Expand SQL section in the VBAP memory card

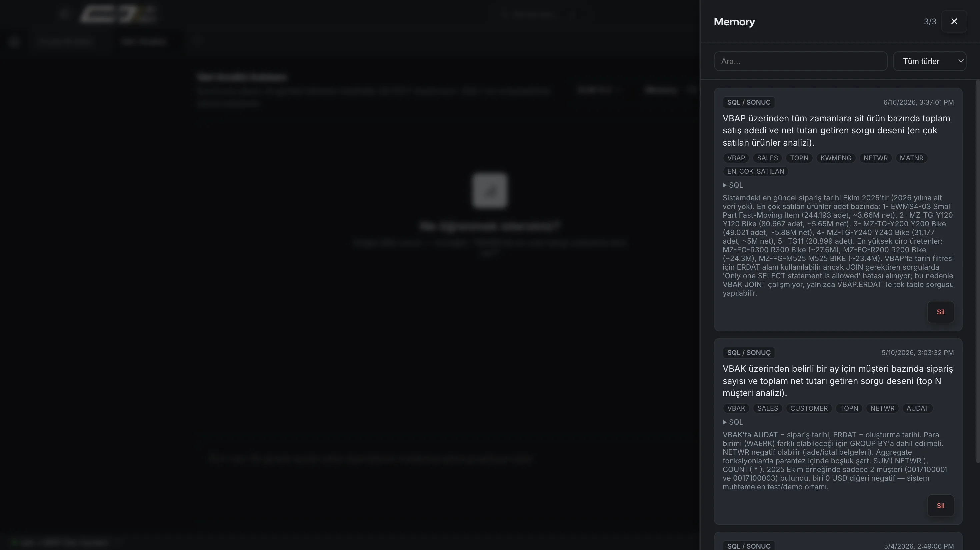coord(733,185)
